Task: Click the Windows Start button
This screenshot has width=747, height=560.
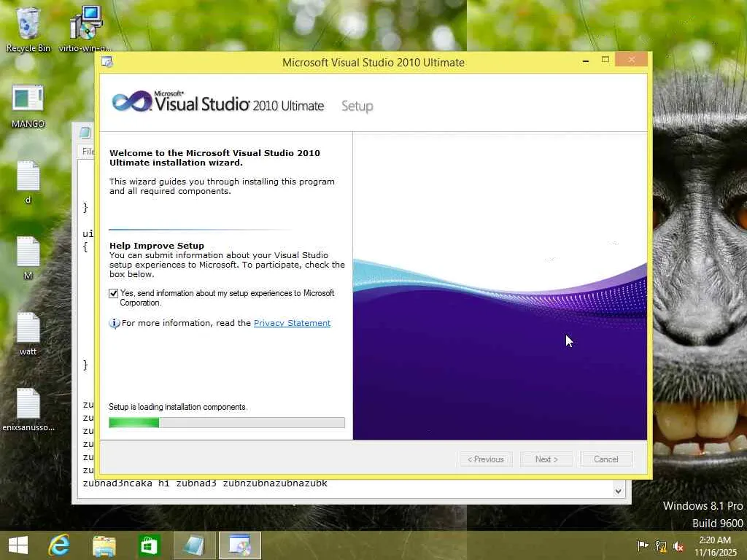Action: click(18, 545)
